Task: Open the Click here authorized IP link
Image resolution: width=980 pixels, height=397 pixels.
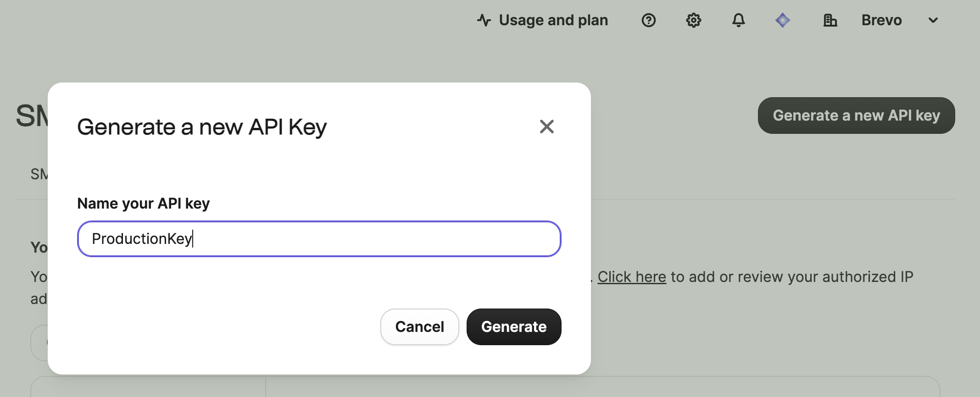Action: [x=632, y=276]
